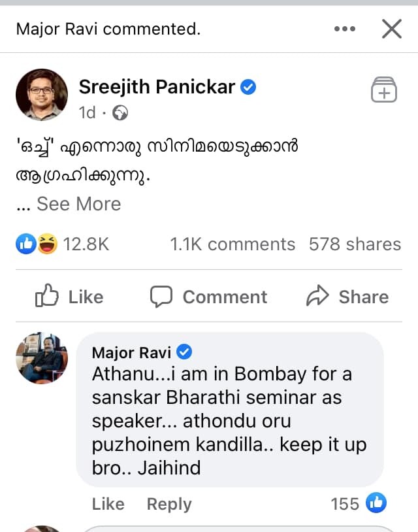Click Sreejith Panickar's verified badge
Viewport: 418px width, 532px height.
[x=248, y=87]
